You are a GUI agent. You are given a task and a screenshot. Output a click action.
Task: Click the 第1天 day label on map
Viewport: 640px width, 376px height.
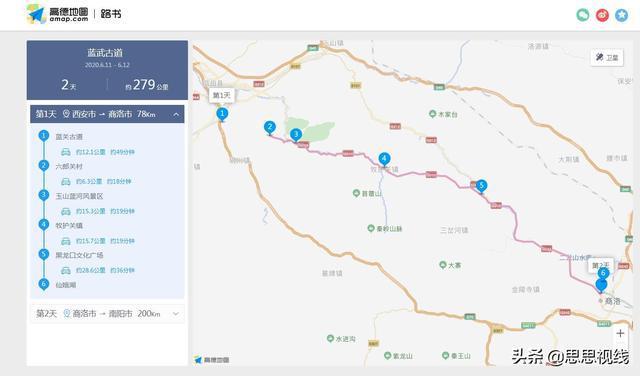[222, 95]
